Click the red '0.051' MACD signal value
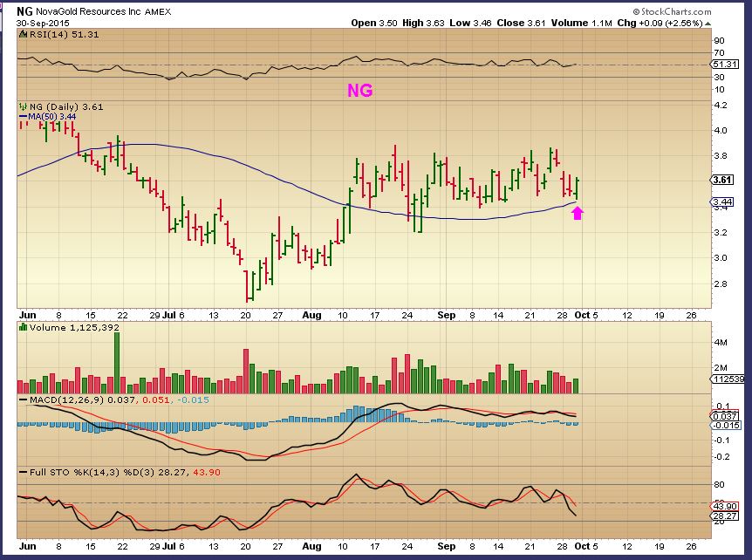The height and width of the screenshot is (560, 752). 156,400
